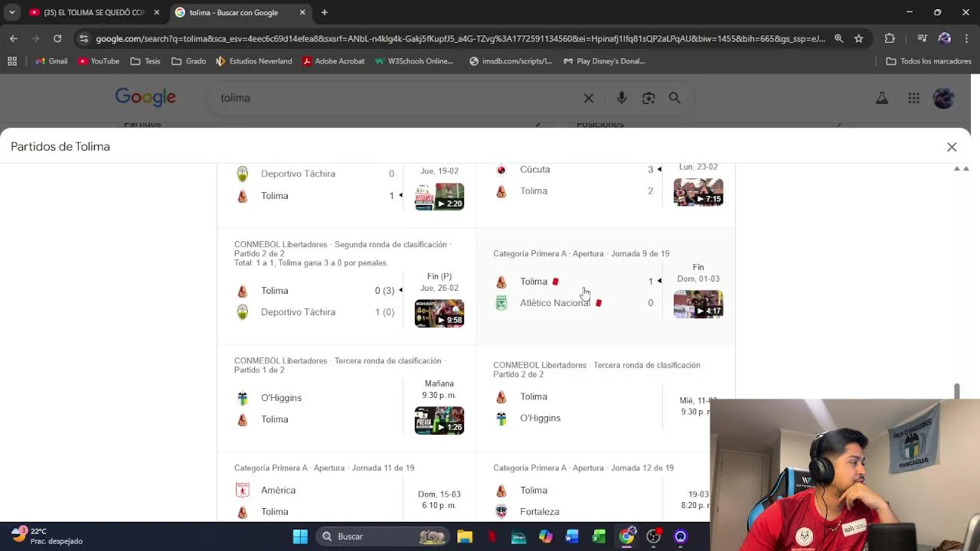Click the match list scrollbar thumb
The width and height of the screenshot is (980, 551).
[956, 391]
